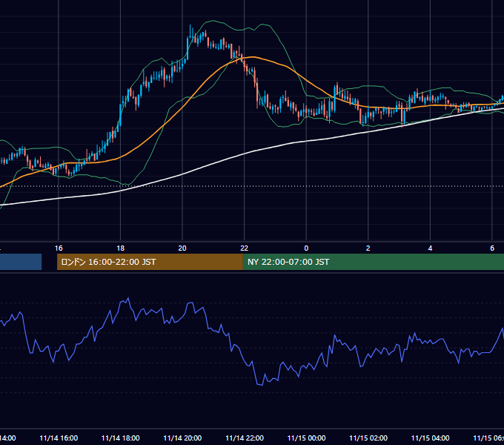Click the hour label 16 on upper axis
This screenshot has height=445, width=504.
point(59,248)
